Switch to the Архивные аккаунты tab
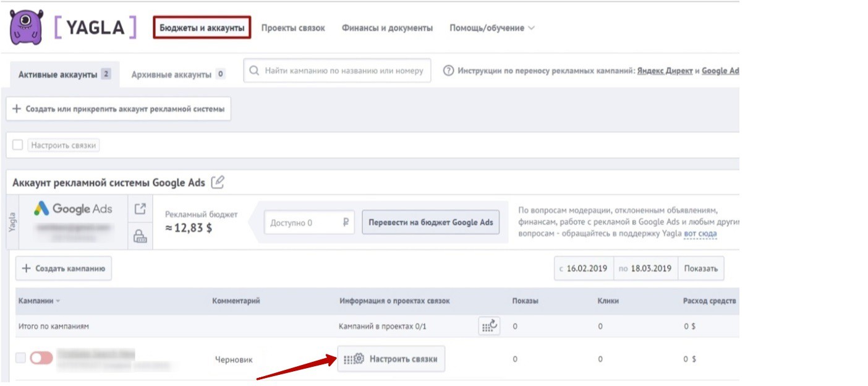868x386 pixels. pos(178,74)
